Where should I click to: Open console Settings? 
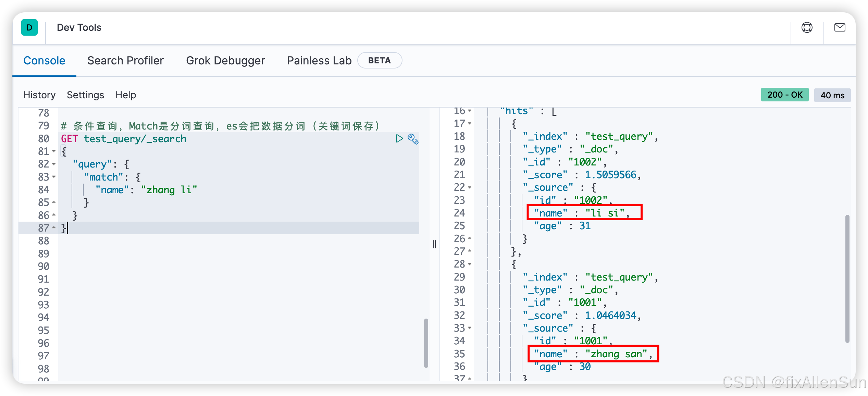pyautogui.click(x=85, y=95)
